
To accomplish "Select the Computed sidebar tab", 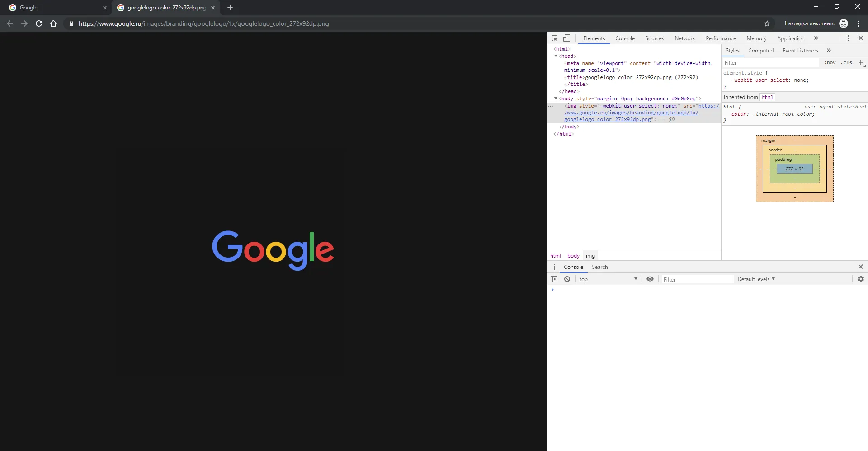I will tap(761, 51).
